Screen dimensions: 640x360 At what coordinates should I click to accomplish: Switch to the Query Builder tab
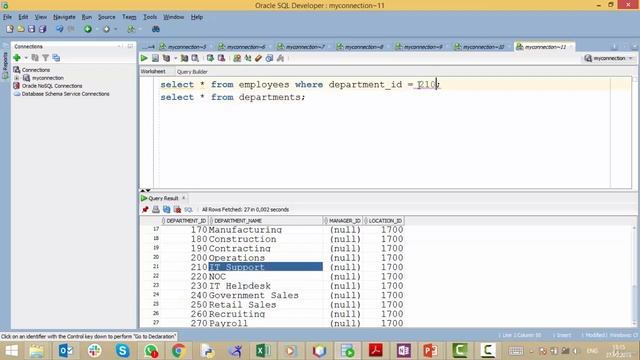[x=192, y=71]
